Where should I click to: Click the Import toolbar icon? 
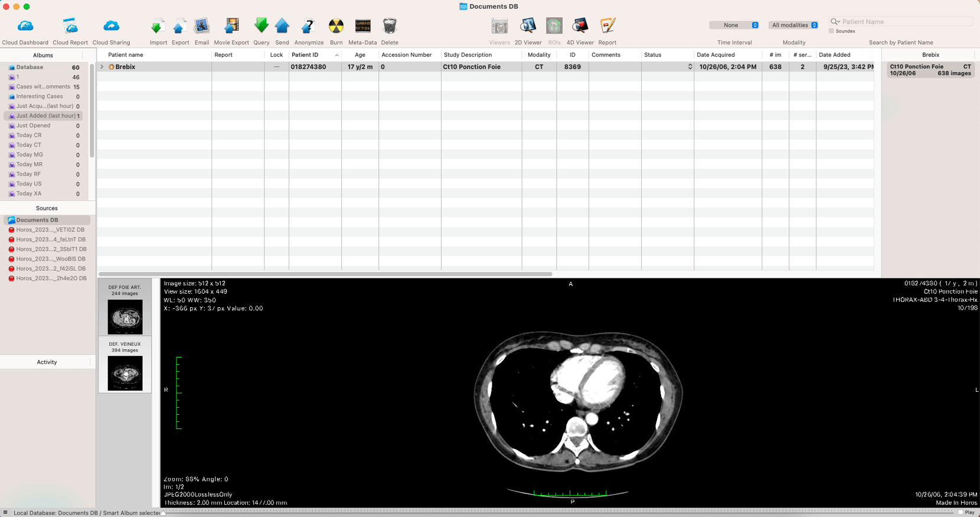click(158, 27)
